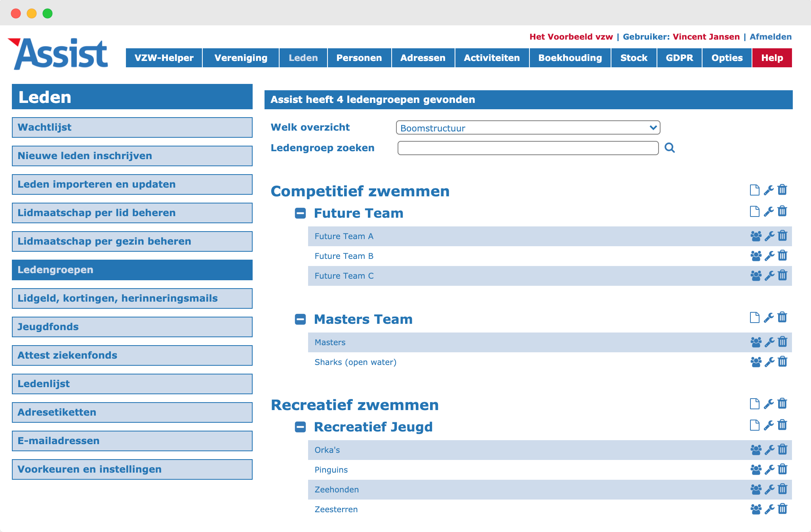Screen dimensions: 811x532
Task: Click Het Voorbeeld vzw organisation name
Action: click(571, 37)
